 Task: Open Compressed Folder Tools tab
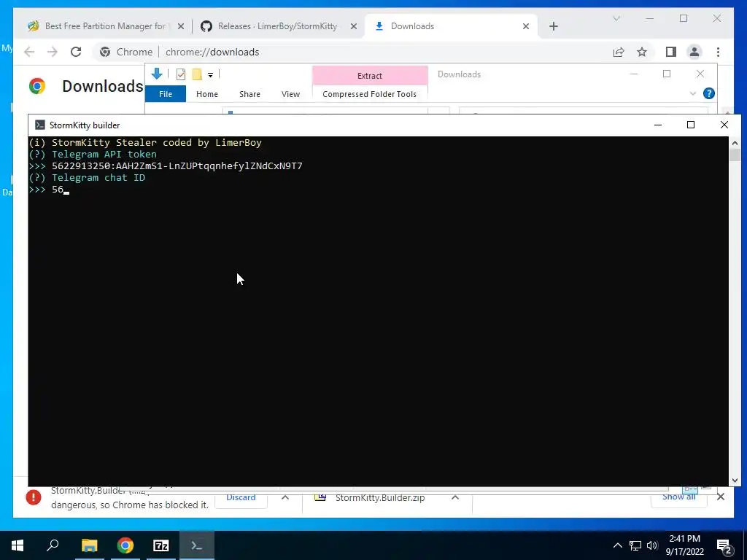point(369,94)
